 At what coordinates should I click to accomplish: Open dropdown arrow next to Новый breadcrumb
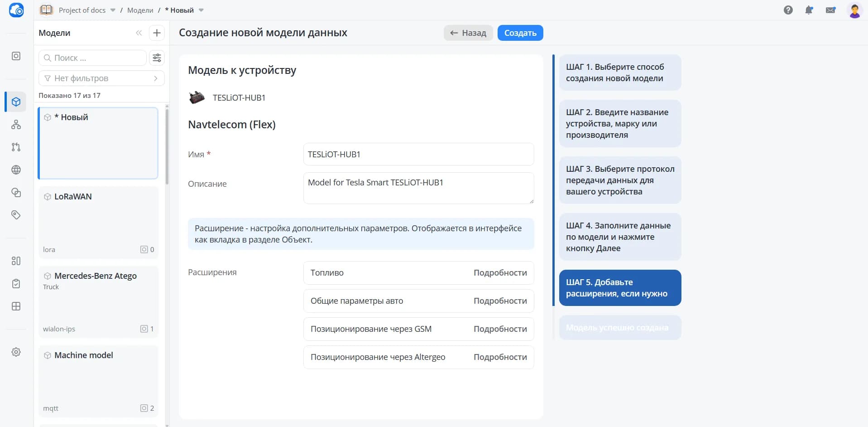coord(201,10)
